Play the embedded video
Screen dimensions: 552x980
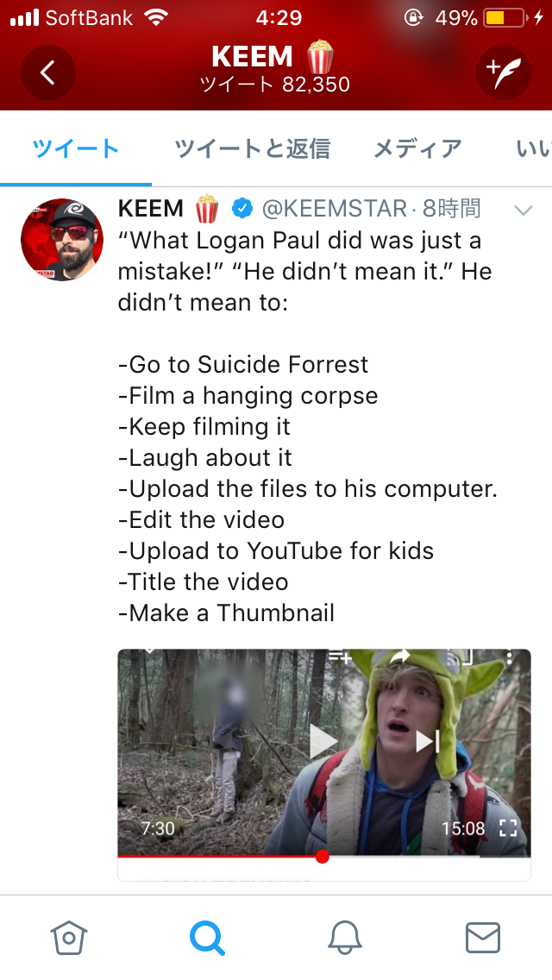323,742
